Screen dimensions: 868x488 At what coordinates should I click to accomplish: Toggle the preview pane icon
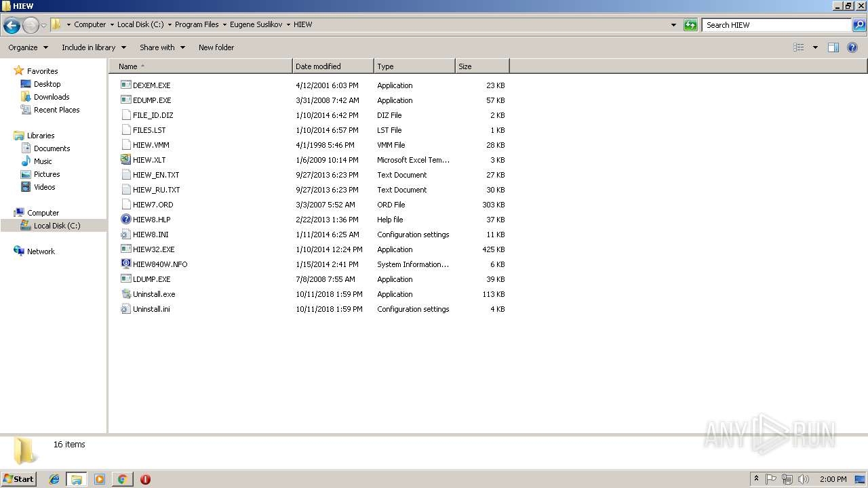[x=833, y=47]
